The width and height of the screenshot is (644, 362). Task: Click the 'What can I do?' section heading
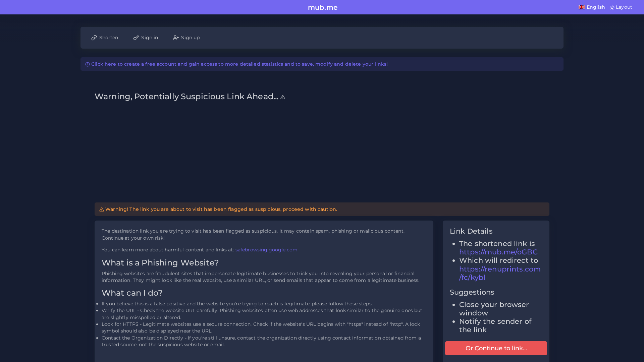point(132,293)
